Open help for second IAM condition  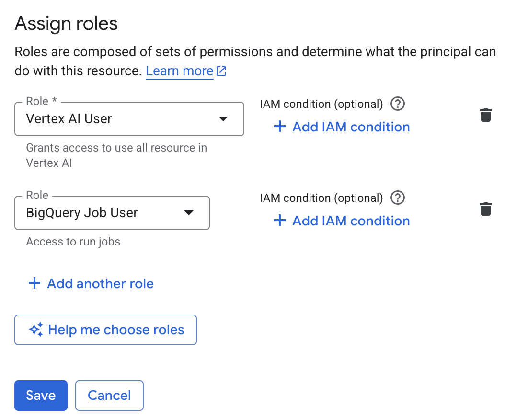click(x=398, y=198)
